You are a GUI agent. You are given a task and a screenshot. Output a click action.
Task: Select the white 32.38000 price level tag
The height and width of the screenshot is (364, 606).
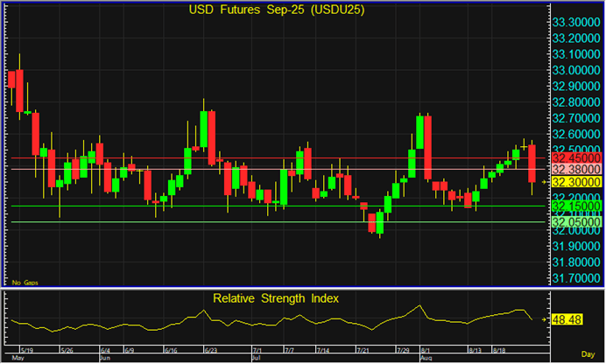574,169
